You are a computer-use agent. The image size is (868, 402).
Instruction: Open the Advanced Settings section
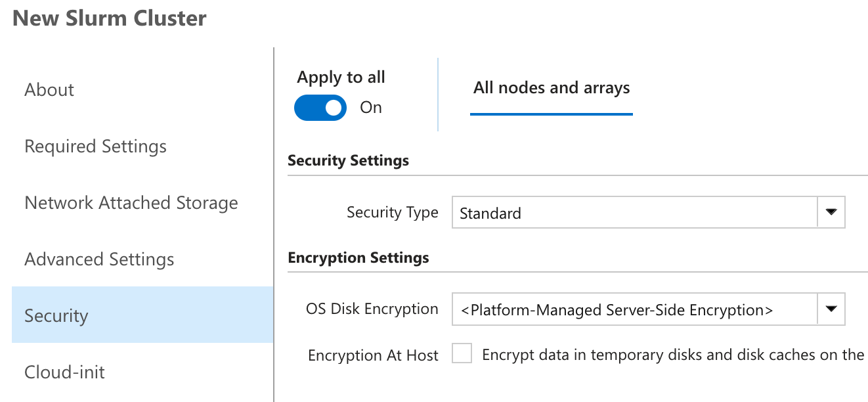coord(99,259)
